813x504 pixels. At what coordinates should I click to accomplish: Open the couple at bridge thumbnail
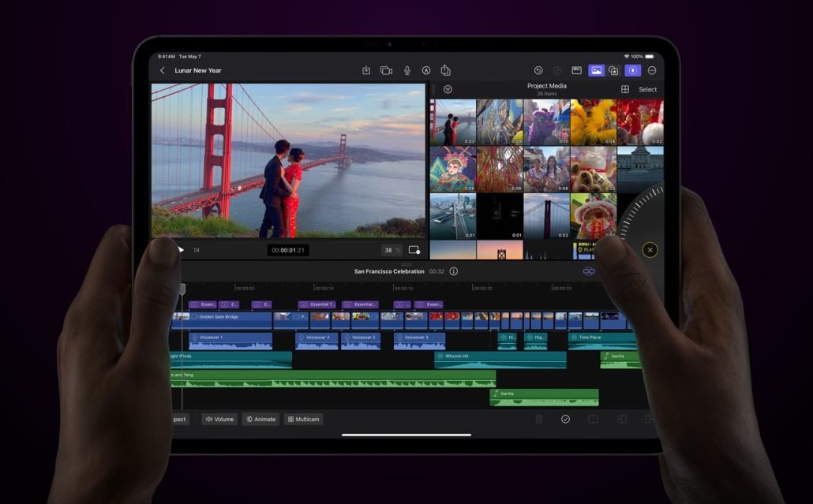pos(452,123)
